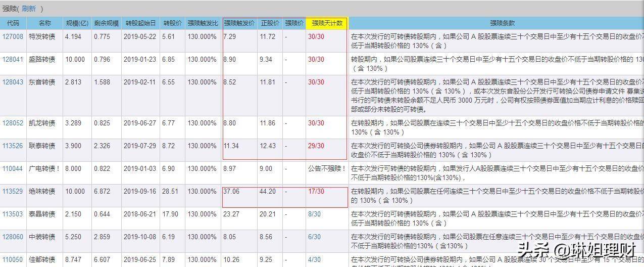Screen dimensions: 644x267
Task: Click the 4/30 day count for 佳都转债
Action: (314, 259)
